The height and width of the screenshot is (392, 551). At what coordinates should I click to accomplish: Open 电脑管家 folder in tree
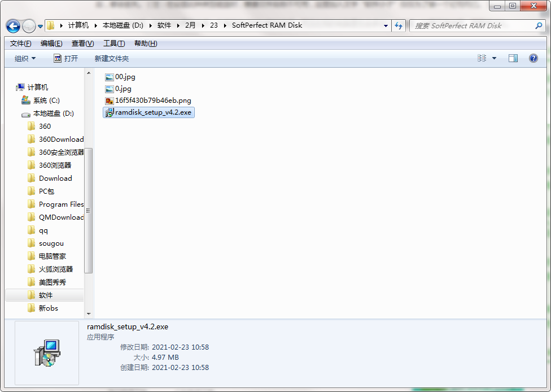[x=47, y=256]
